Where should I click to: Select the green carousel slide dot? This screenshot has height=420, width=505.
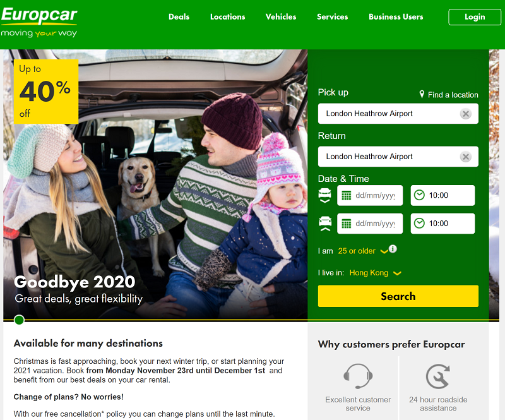tap(20, 320)
